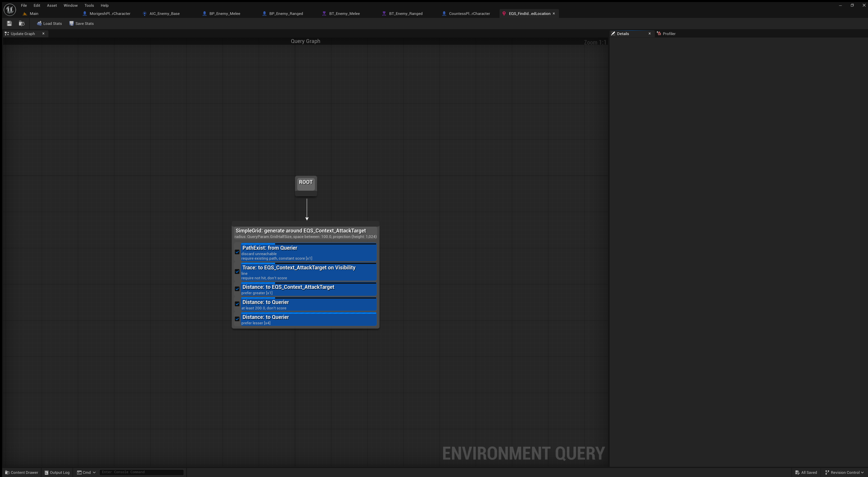Screen dimensions: 868x477
Task: Click the Browse to asset icon
Action: 21,24
